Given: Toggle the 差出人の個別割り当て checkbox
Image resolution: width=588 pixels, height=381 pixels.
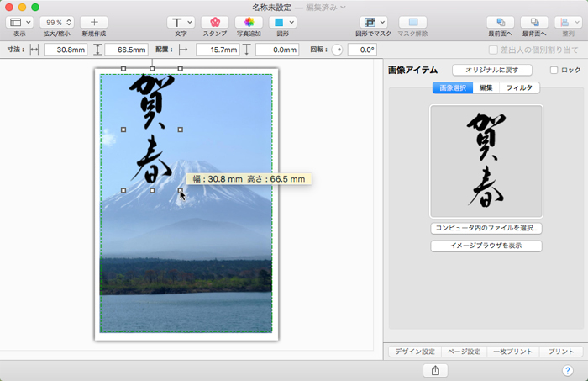Looking at the screenshot, I should point(493,50).
